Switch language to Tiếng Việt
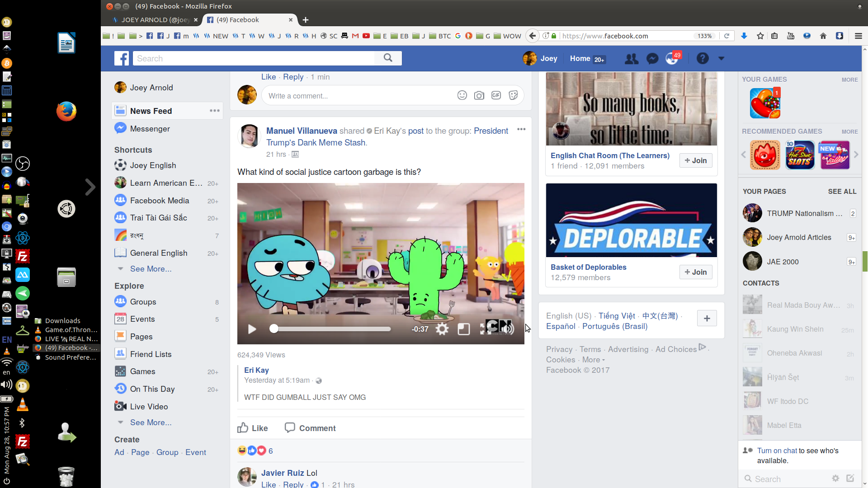Image resolution: width=868 pixels, height=488 pixels. click(x=616, y=316)
